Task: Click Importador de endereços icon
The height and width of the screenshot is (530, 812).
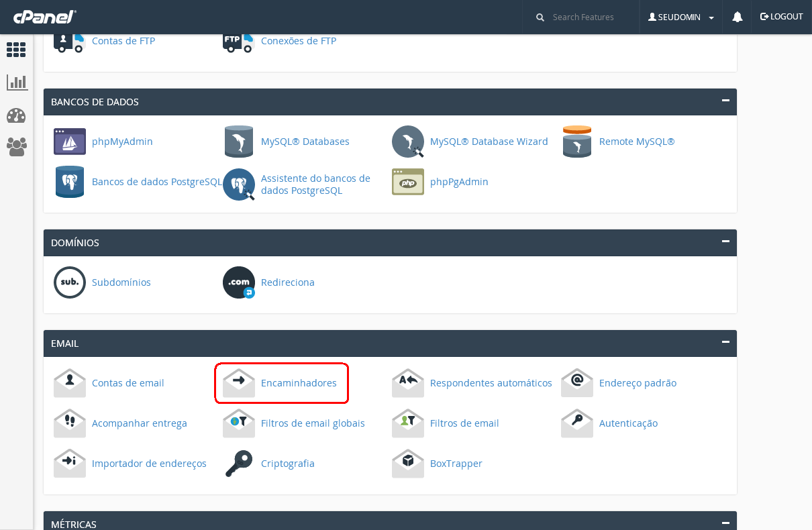Action: click(70, 464)
